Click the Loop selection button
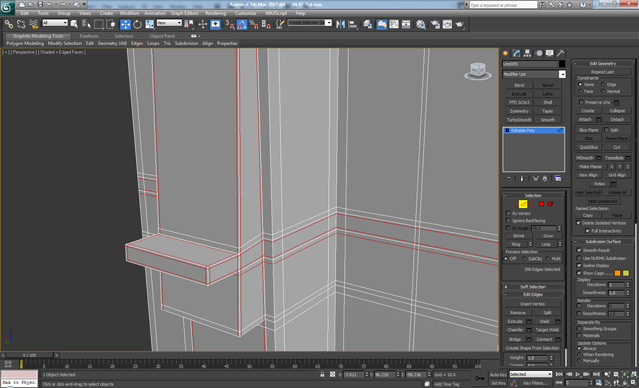This screenshot has width=639, height=388. [x=546, y=244]
